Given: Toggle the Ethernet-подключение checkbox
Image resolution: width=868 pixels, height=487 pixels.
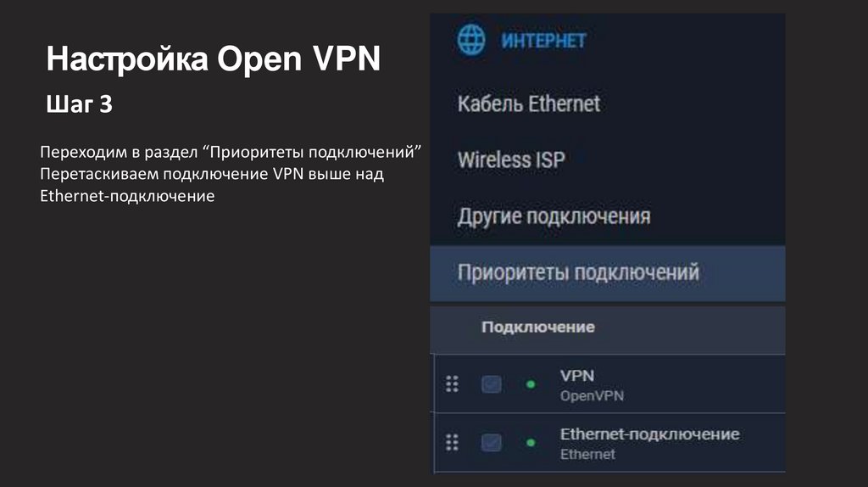Looking at the screenshot, I should click(x=492, y=442).
